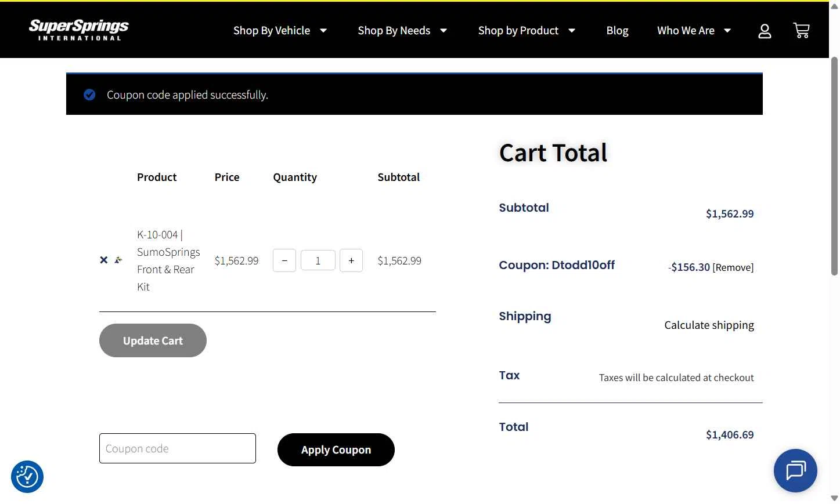This screenshot has height=504, width=840.
Task: Click the Coupon: Dtodd10off label
Action: 557,265
